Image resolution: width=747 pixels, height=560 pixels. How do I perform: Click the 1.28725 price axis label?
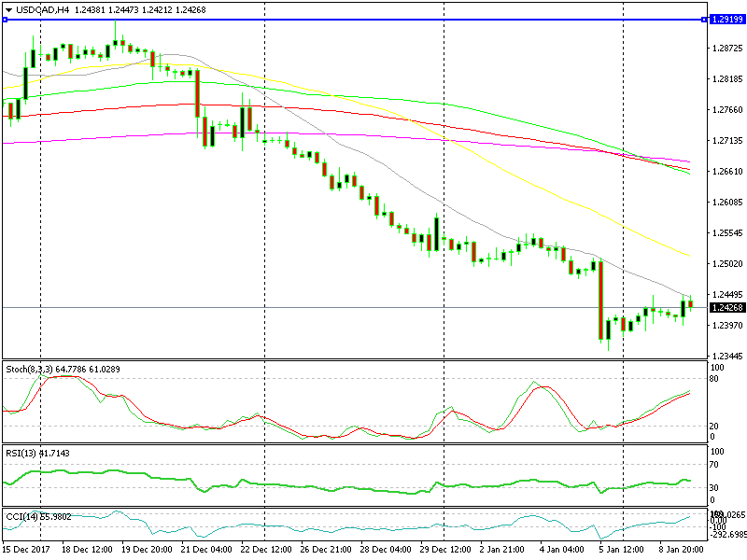(x=727, y=49)
